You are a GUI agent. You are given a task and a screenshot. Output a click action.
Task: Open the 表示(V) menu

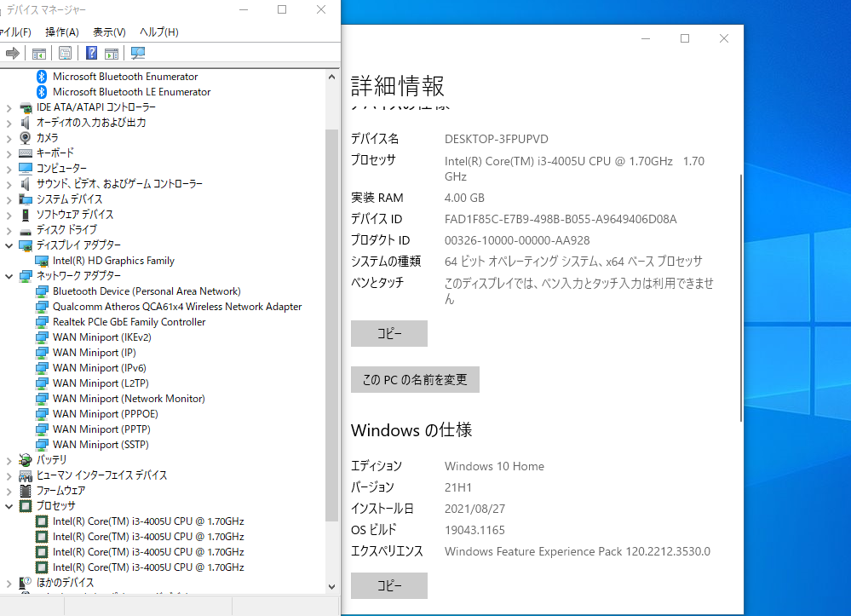click(109, 32)
